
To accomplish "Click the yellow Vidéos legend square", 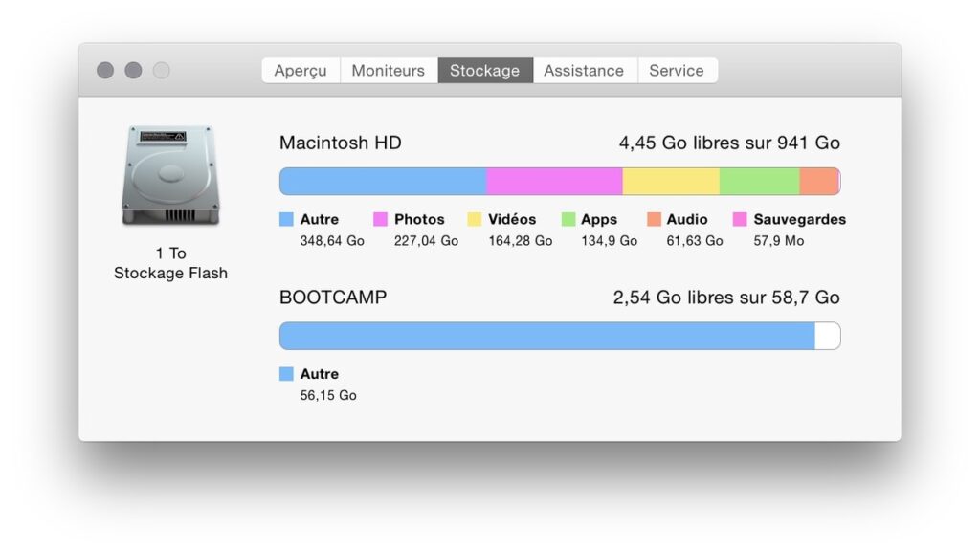I will coord(475,219).
